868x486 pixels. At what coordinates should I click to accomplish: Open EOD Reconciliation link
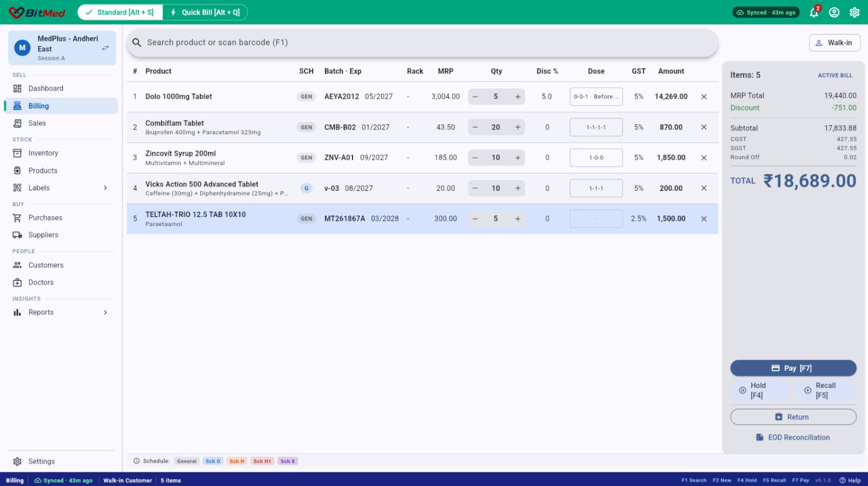tap(793, 437)
